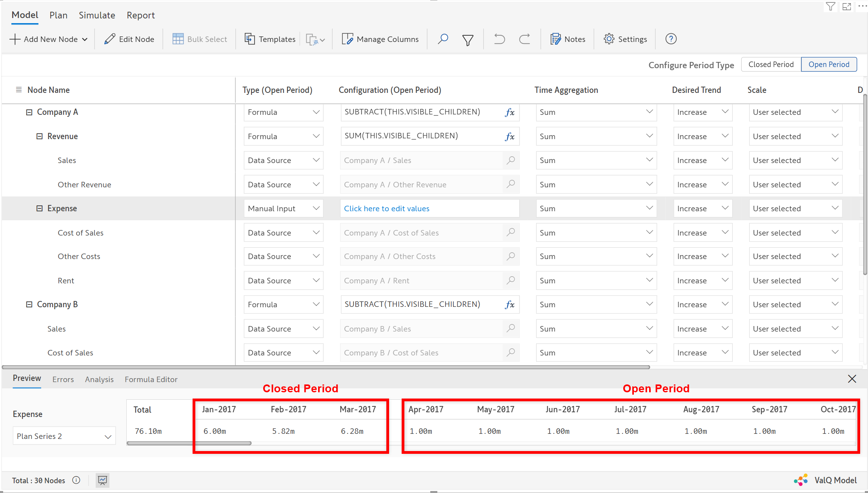Select the Open Period toggle button
Screen dimensions: 868x493
(828, 64)
